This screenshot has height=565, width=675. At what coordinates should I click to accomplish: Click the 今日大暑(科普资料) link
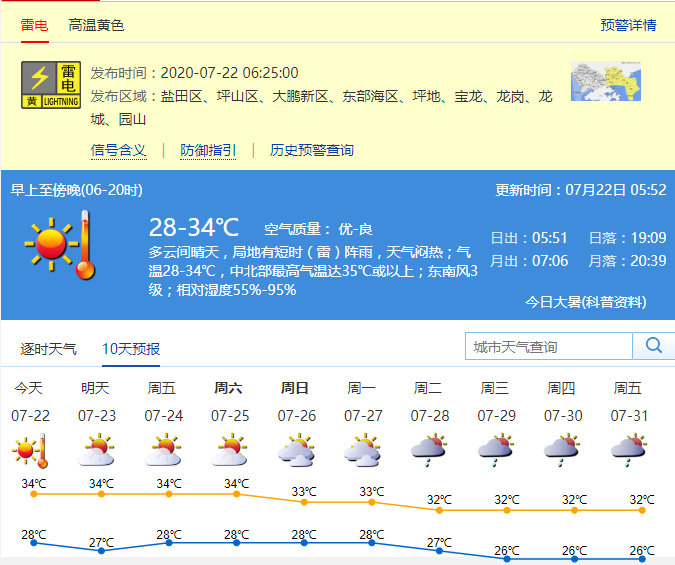tap(586, 302)
